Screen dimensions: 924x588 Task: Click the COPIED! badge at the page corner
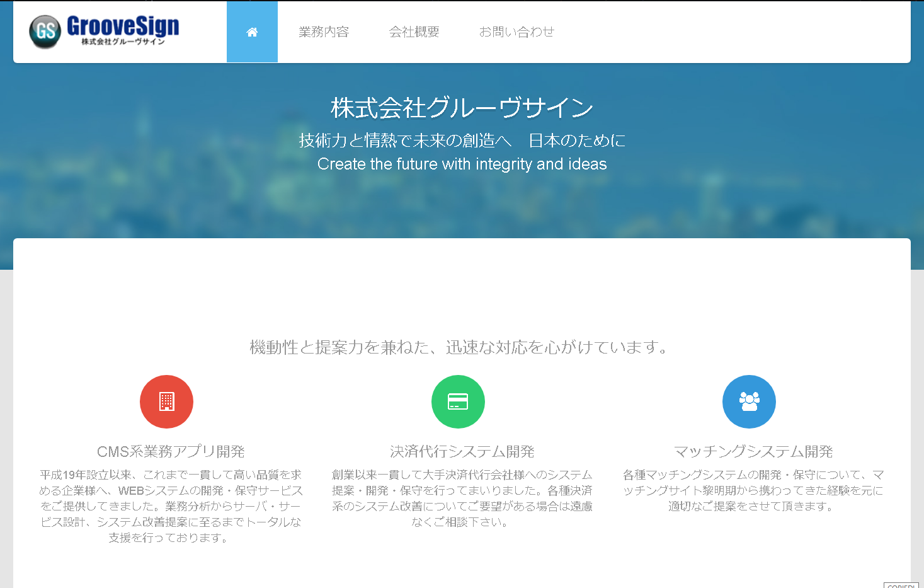[901, 585]
